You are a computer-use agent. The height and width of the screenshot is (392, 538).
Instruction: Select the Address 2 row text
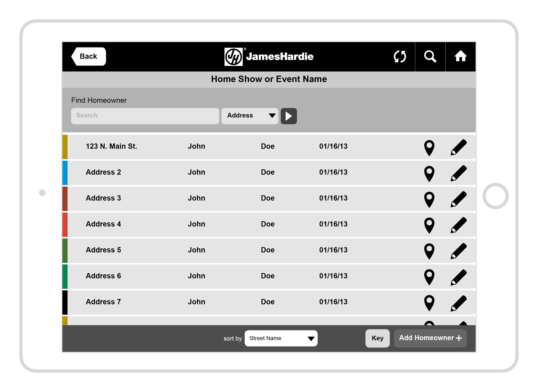tap(103, 172)
